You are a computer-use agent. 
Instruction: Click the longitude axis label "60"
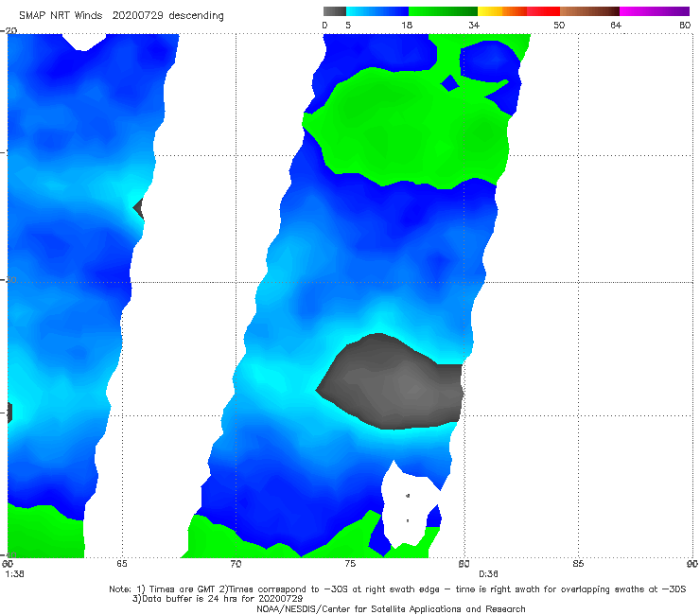(8, 564)
